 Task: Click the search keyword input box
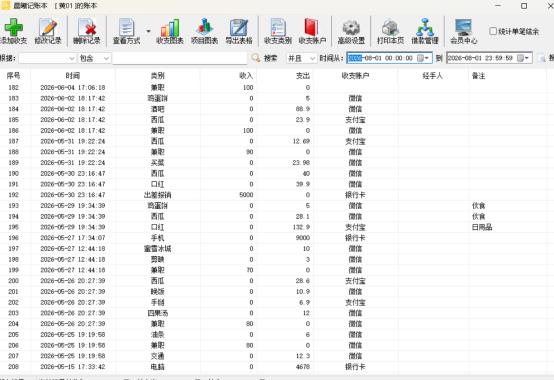tap(179, 58)
